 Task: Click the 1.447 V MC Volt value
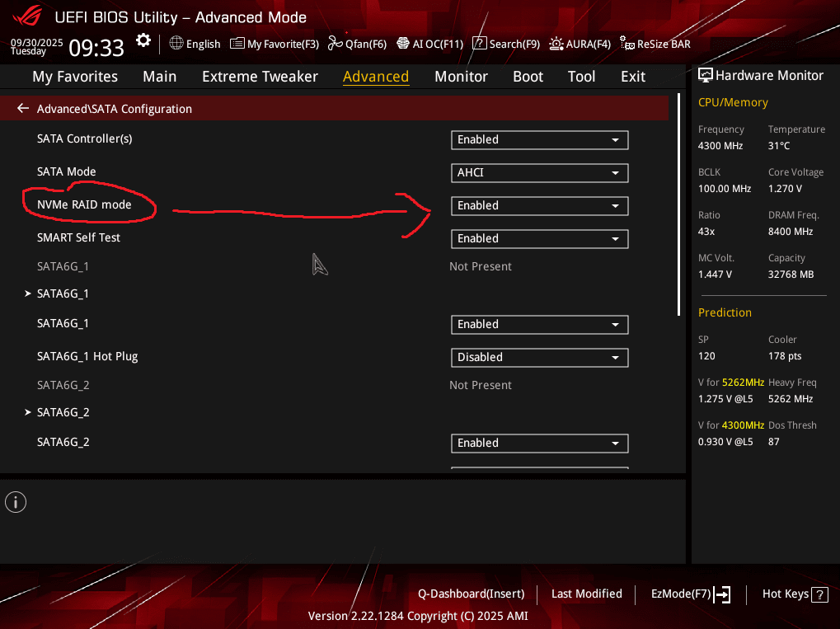pyautogui.click(x=715, y=275)
